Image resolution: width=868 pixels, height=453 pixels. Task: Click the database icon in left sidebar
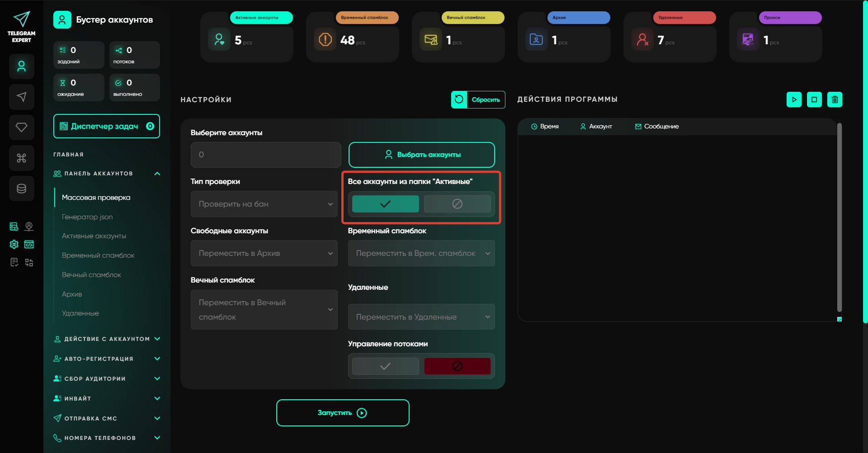(21, 189)
